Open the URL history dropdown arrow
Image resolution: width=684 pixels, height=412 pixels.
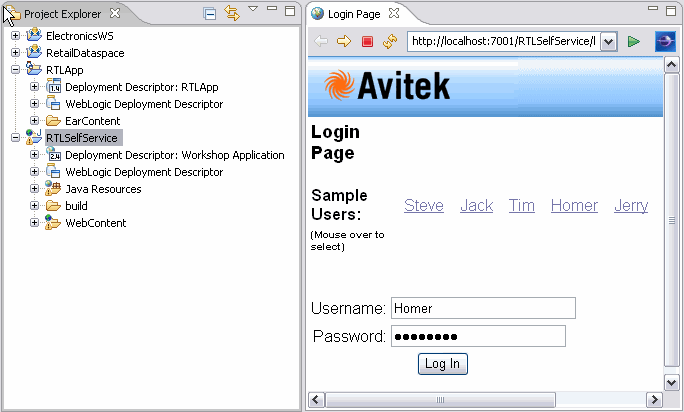pyautogui.click(x=609, y=42)
